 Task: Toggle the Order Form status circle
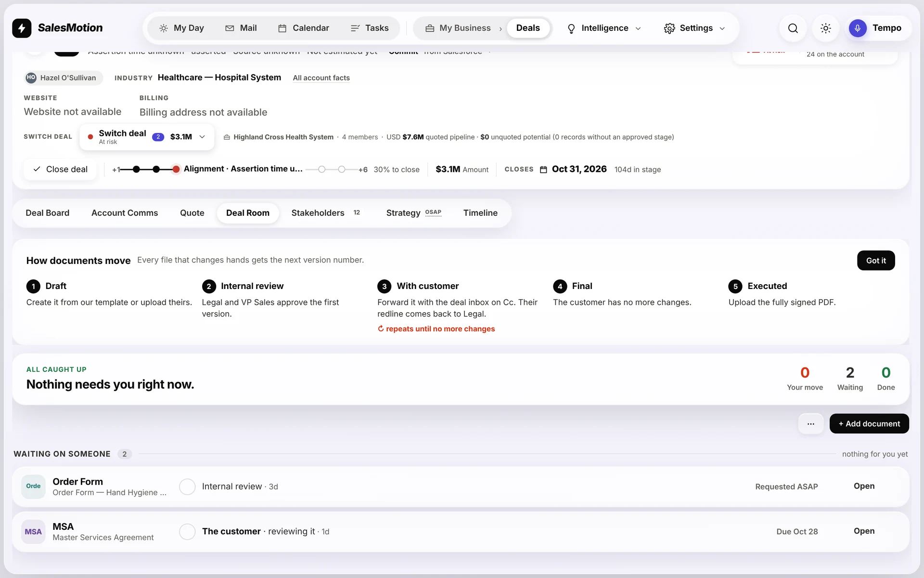coord(187,486)
